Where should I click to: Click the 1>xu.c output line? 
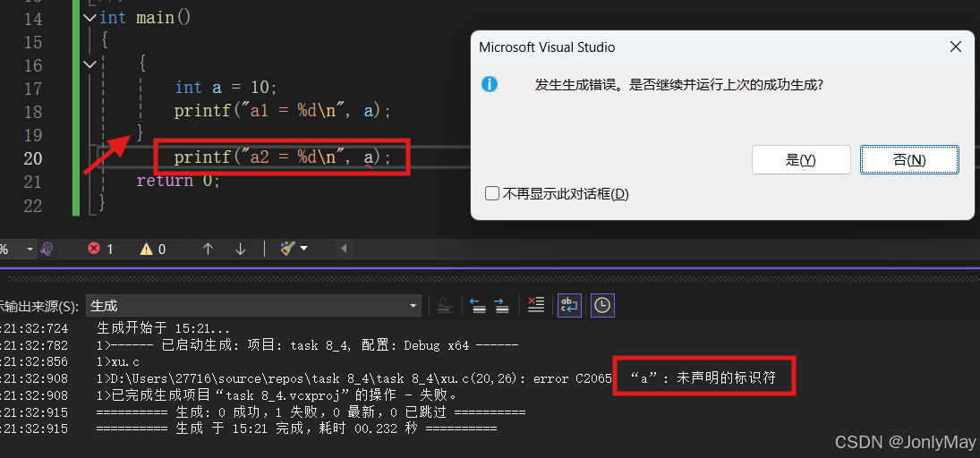118,361
